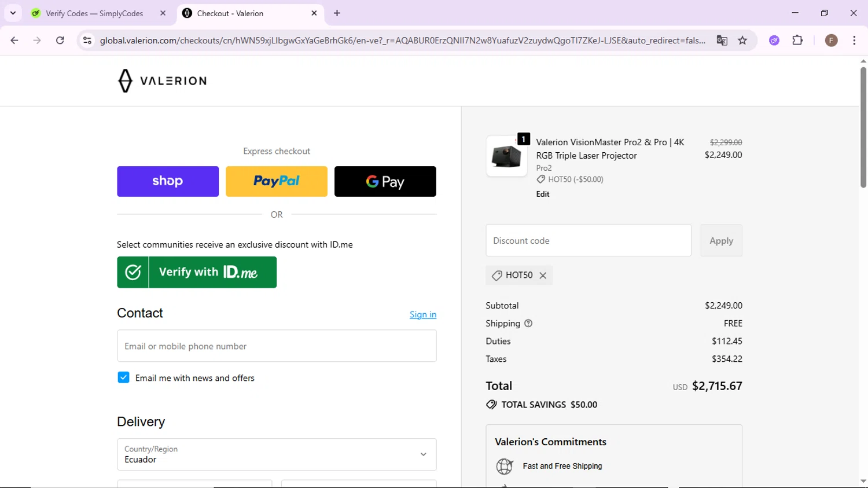Click the browser forward arrow
The image size is (868, 488).
click(x=37, y=41)
